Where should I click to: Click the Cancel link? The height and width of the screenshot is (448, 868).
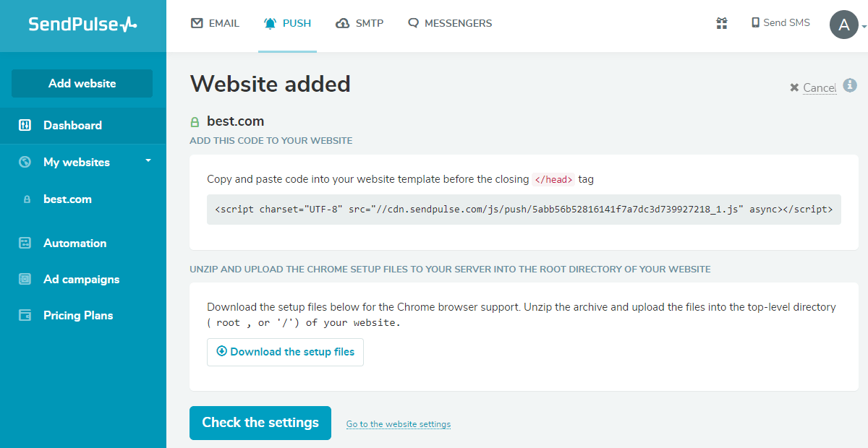(820, 88)
